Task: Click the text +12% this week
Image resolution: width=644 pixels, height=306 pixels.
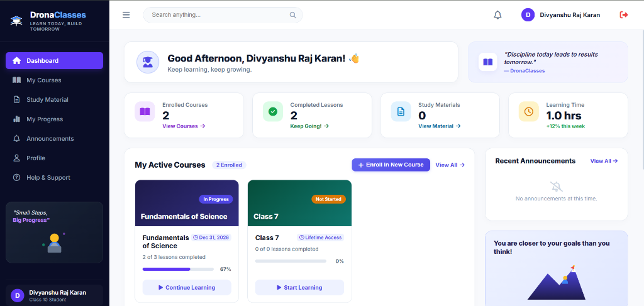Action: (565, 126)
